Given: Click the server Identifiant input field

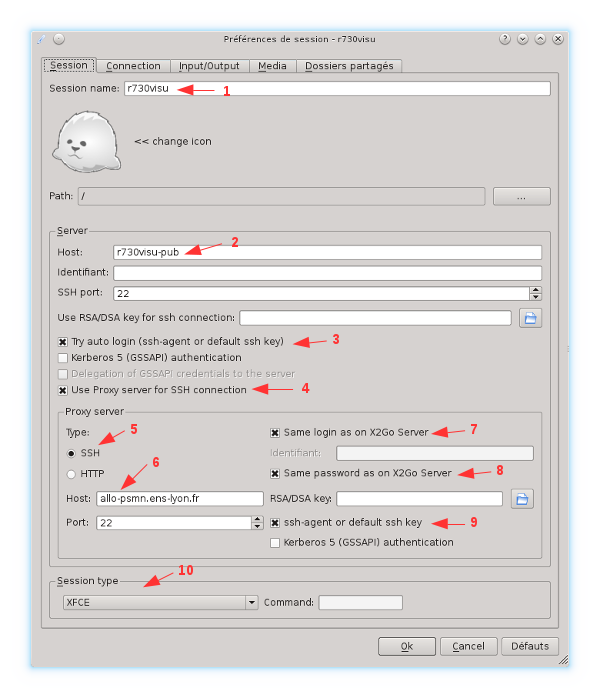Looking at the screenshot, I should [x=328, y=273].
